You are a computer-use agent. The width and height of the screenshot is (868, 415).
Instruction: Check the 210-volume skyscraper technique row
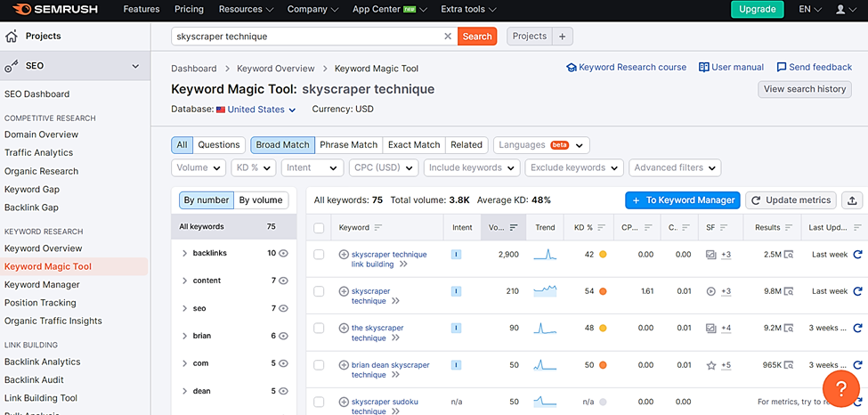click(319, 291)
